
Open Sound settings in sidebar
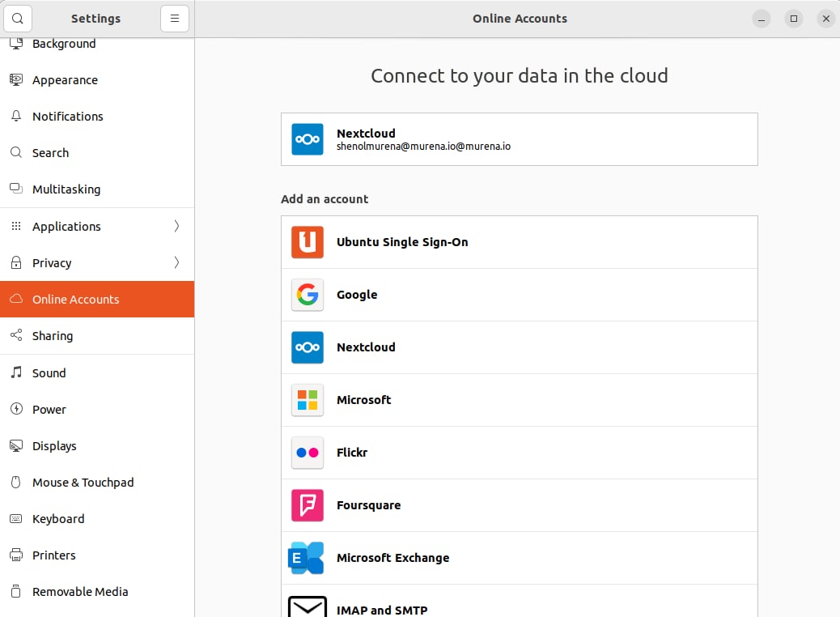(x=49, y=373)
